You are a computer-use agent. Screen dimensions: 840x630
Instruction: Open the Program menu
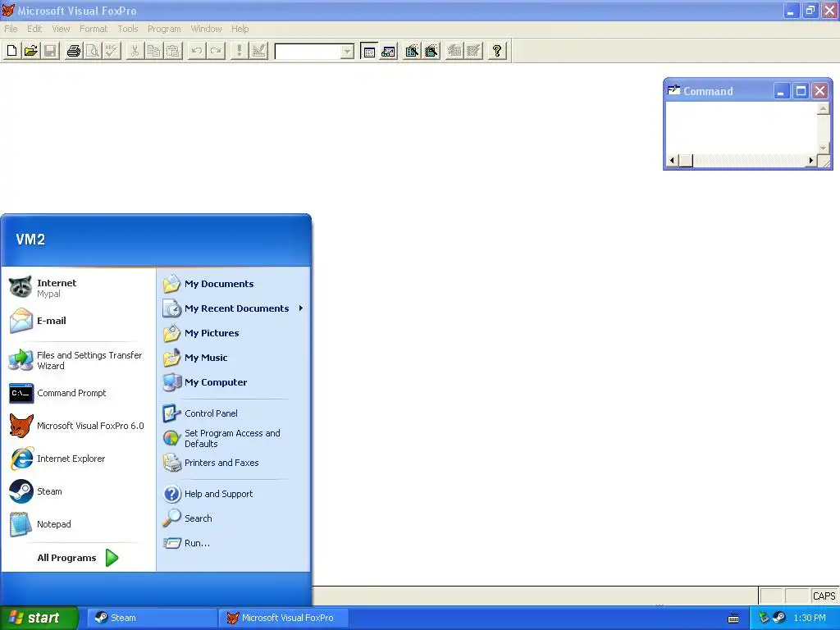pyautogui.click(x=164, y=29)
